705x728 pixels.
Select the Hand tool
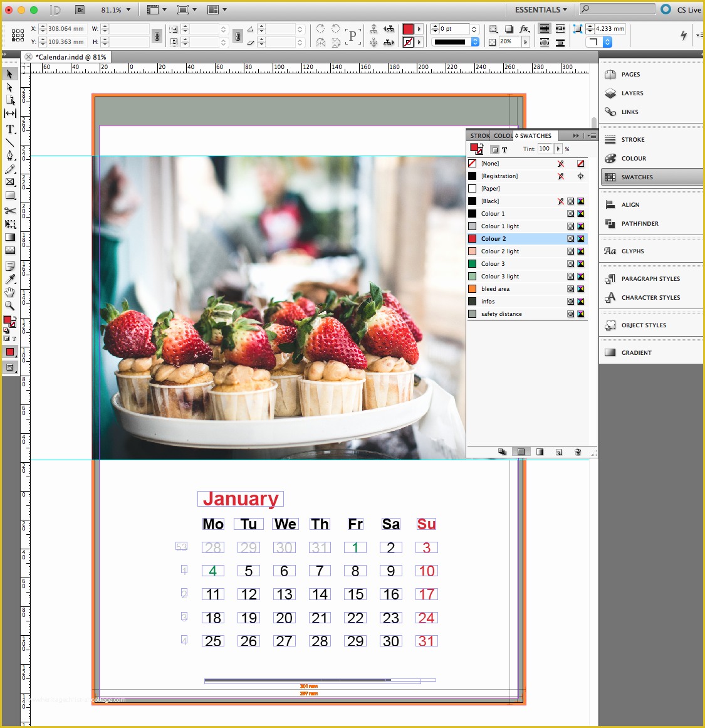tap(10, 292)
